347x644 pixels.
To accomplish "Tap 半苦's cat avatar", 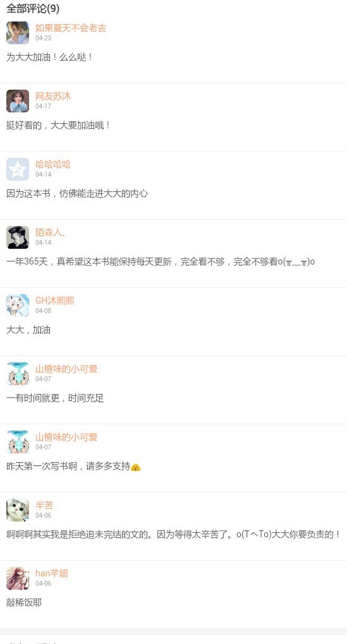I will point(18,510).
